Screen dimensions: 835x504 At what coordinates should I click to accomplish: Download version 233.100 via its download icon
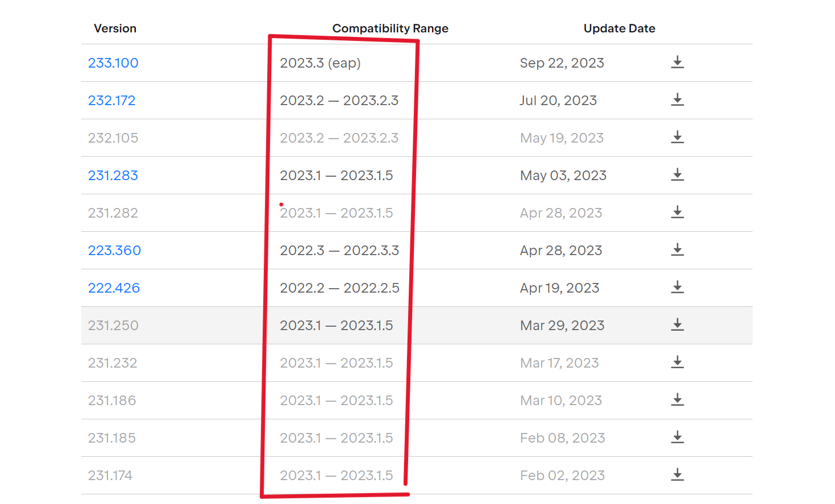(677, 63)
